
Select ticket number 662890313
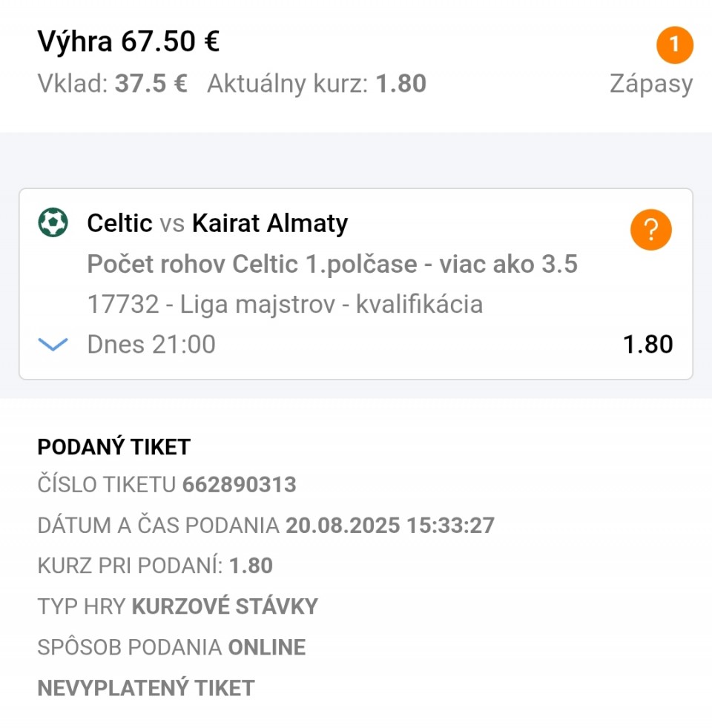(x=240, y=485)
